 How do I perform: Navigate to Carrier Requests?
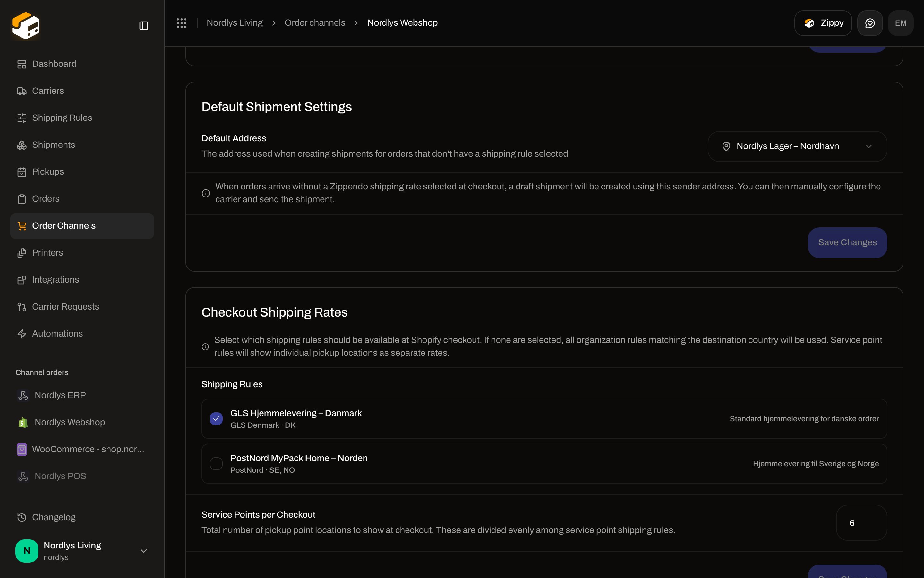coord(82,307)
